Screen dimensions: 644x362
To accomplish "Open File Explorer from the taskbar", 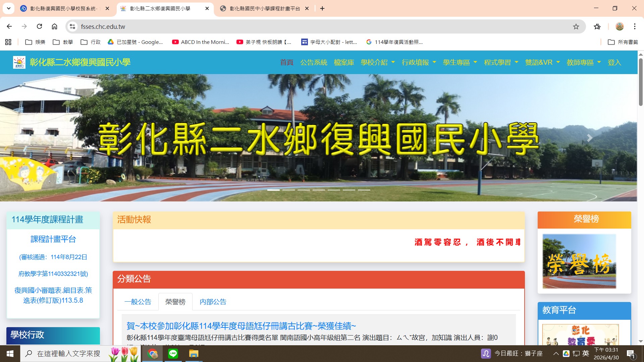I will pos(194,354).
